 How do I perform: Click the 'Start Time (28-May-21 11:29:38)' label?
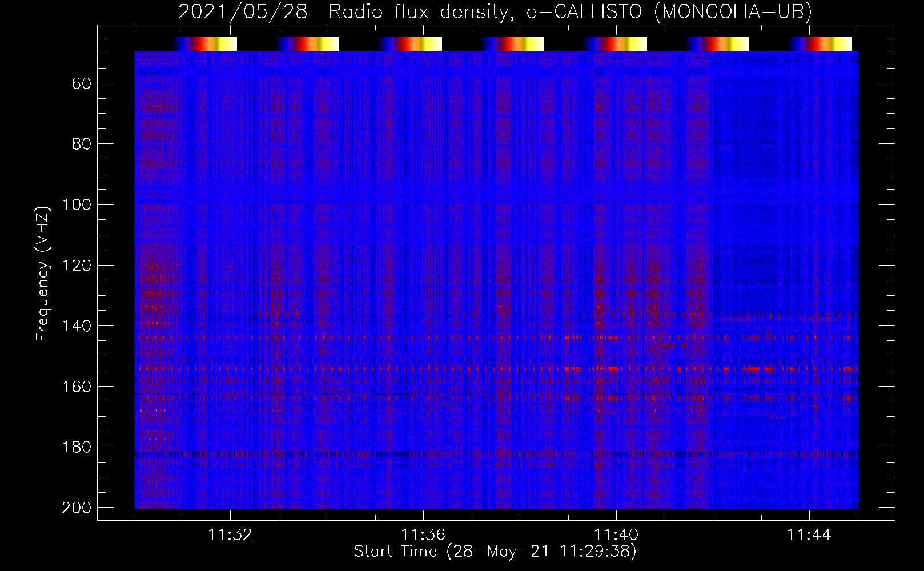[x=495, y=552]
